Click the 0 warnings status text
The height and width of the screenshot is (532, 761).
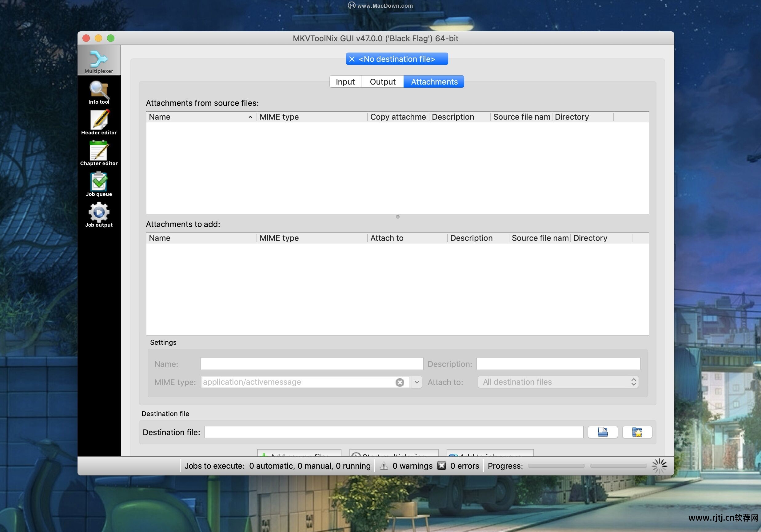(x=412, y=466)
